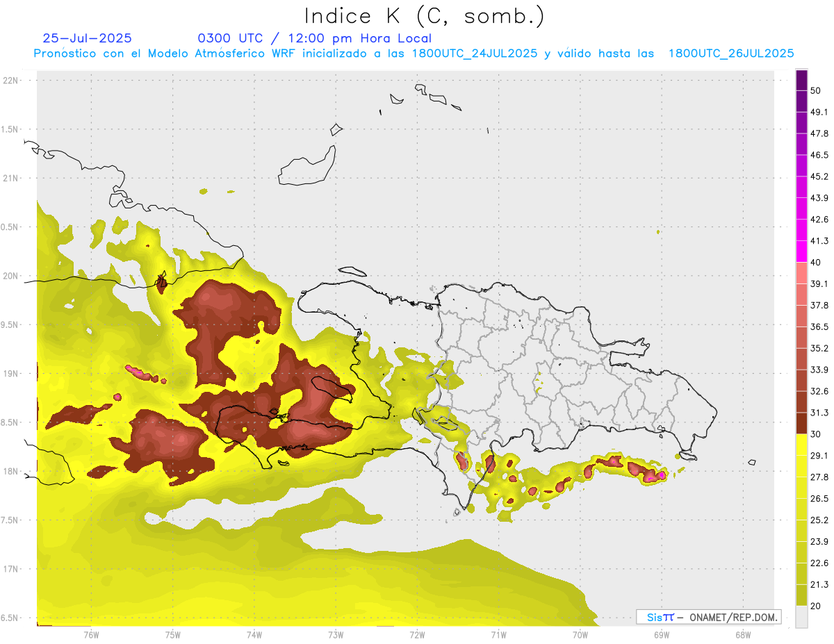834x644 pixels.
Task: Click the colorbar label "46.5"
Action: point(819,155)
